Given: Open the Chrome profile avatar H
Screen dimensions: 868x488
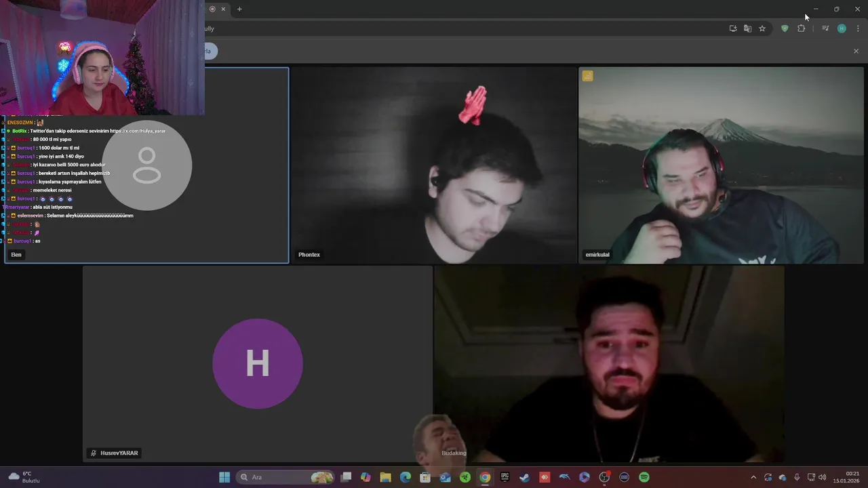Looking at the screenshot, I should coord(842,28).
